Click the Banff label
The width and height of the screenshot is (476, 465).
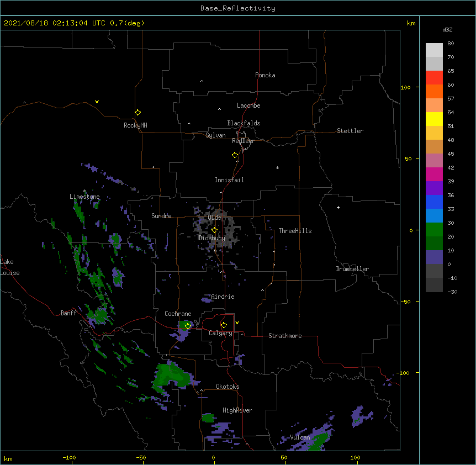pyautogui.click(x=68, y=313)
